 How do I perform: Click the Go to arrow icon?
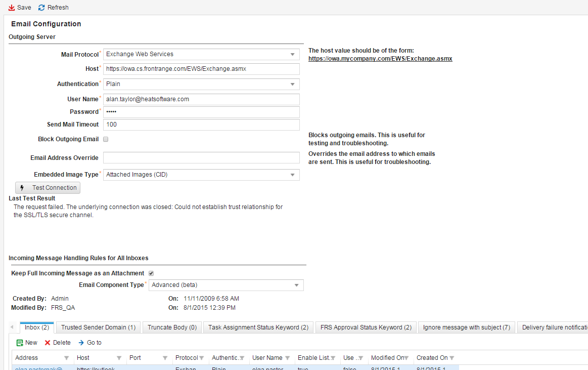81,342
